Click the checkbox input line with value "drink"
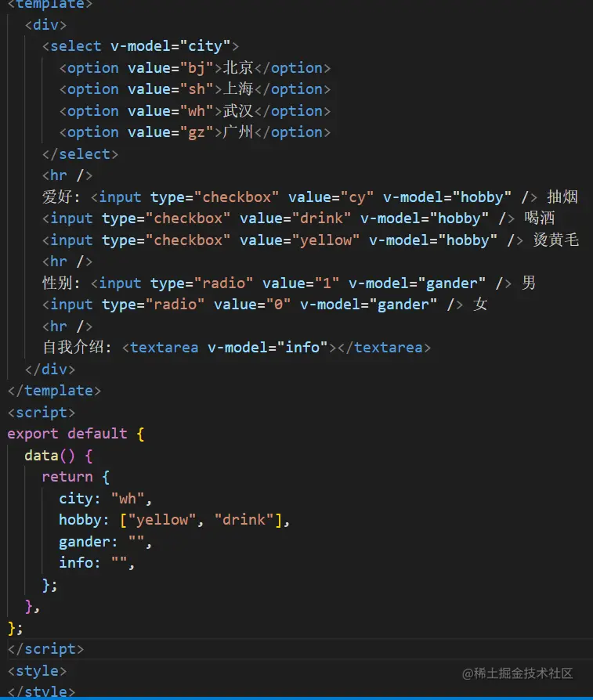This screenshot has height=700, width=593. click(x=298, y=218)
